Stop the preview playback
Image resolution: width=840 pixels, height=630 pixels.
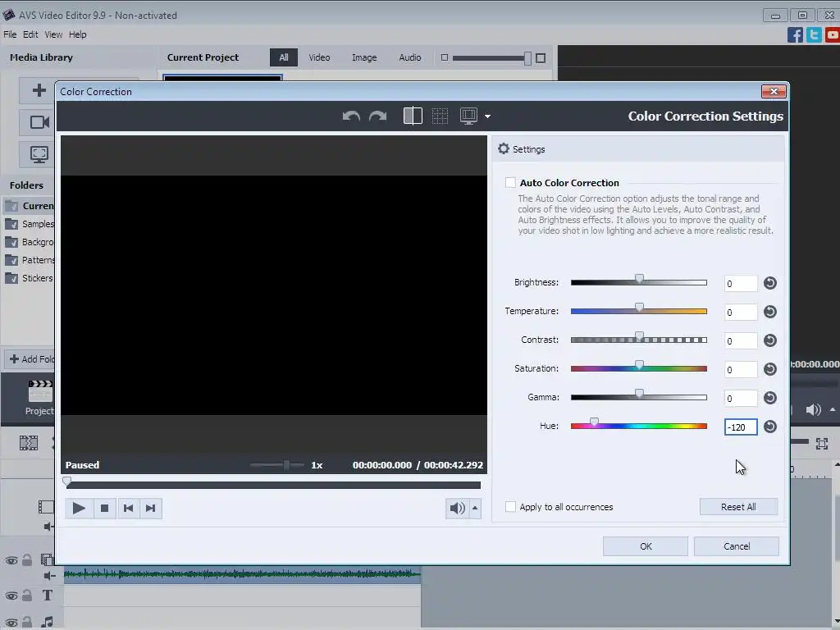[104, 508]
